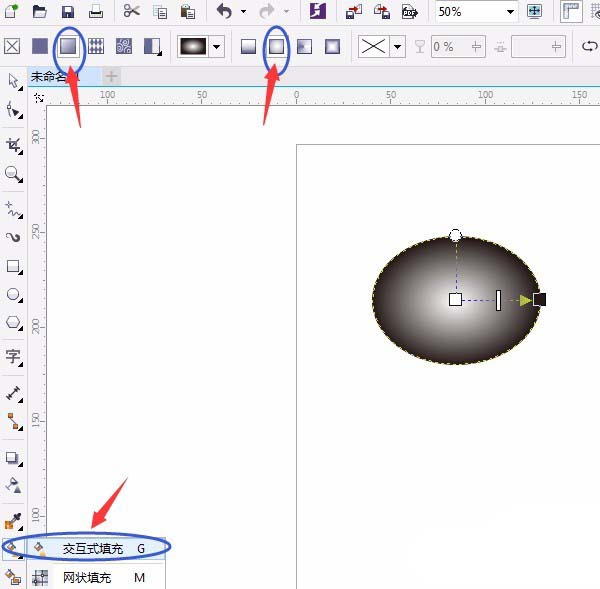
Task: Choose the conical fountain fill type
Action: pos(304,47)
